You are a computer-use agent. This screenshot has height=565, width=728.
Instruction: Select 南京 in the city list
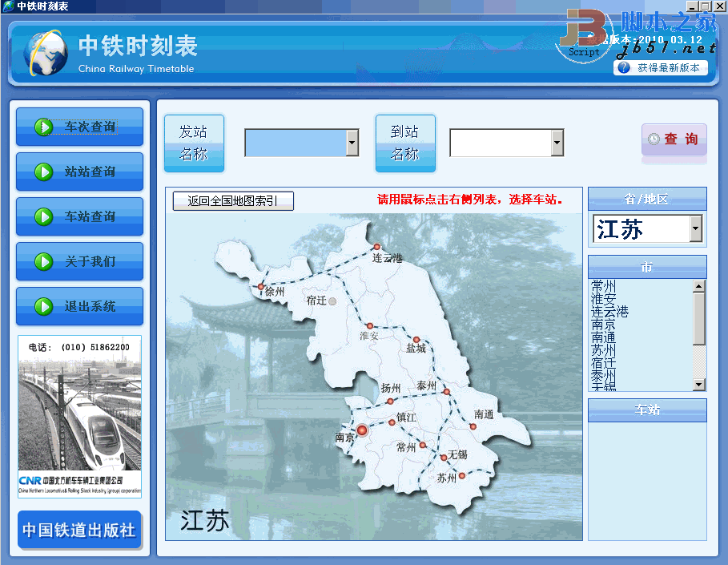(603, 325)
